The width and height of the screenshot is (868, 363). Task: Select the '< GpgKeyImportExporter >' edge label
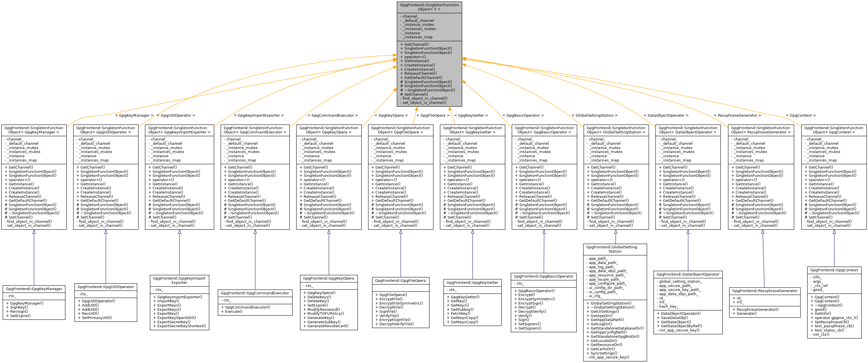click(259, 116)
